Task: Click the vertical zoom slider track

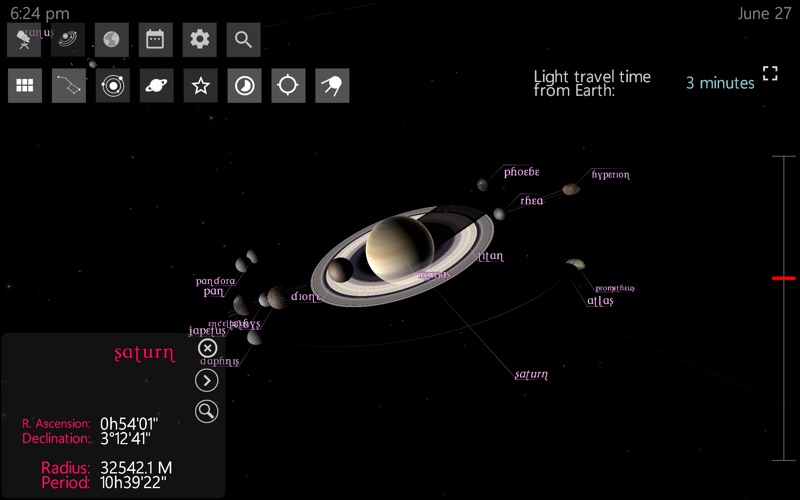Action: click(784, 308)
